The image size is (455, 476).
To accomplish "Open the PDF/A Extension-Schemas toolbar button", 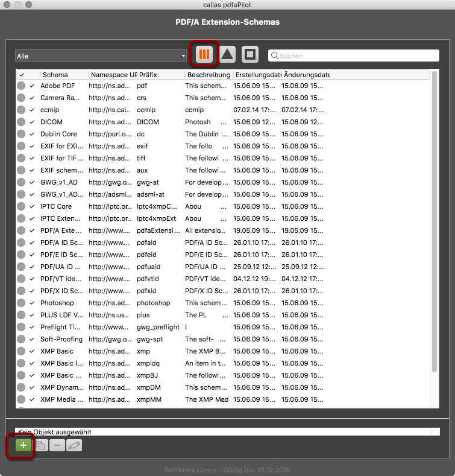I will pos(204,54).
